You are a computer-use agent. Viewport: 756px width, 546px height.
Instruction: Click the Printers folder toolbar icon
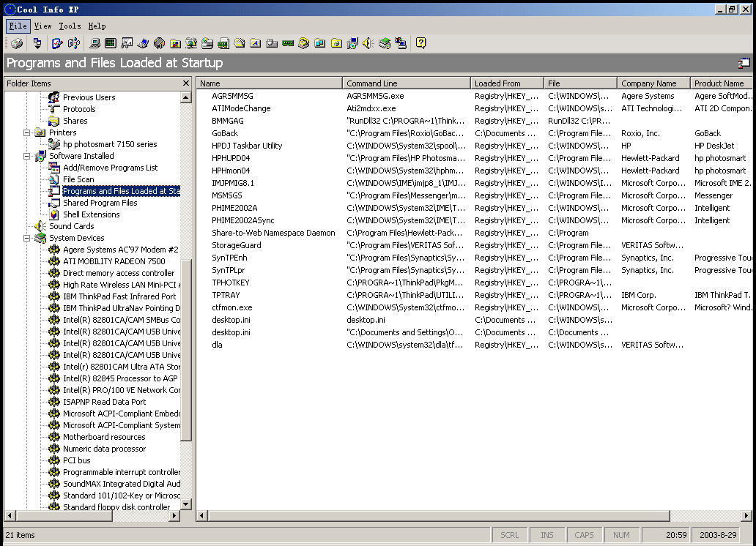336,43
